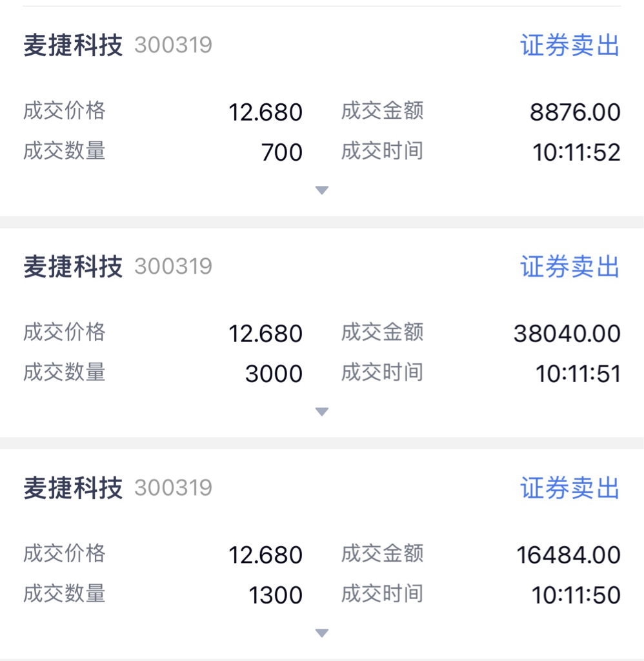Tap the 1300 transaction quantity value
644x661 pixels.
(x=276, y=595)
